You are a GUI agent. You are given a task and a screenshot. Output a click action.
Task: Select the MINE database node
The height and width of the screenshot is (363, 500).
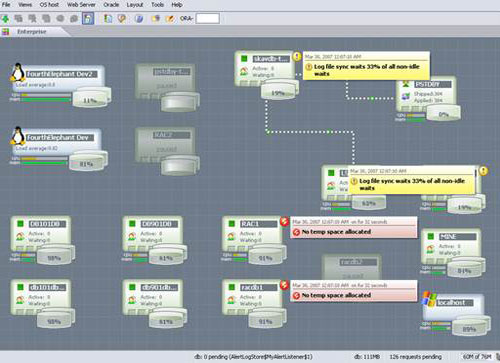click(x=451, y=247)
